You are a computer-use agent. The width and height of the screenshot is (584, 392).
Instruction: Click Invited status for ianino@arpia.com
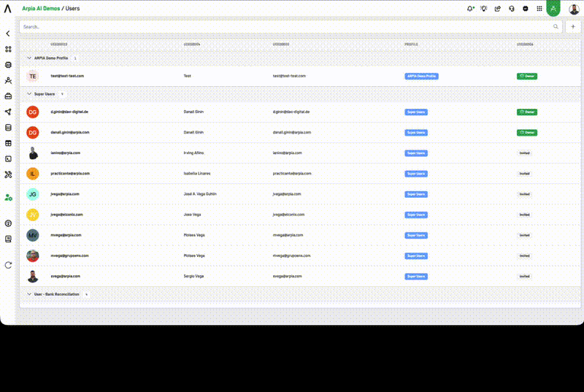(524, 153)
